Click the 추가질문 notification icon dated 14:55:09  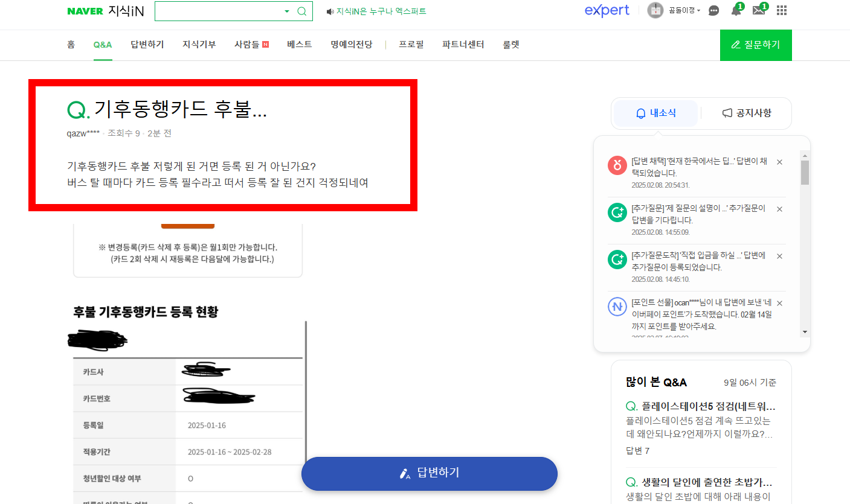point(617,212)
